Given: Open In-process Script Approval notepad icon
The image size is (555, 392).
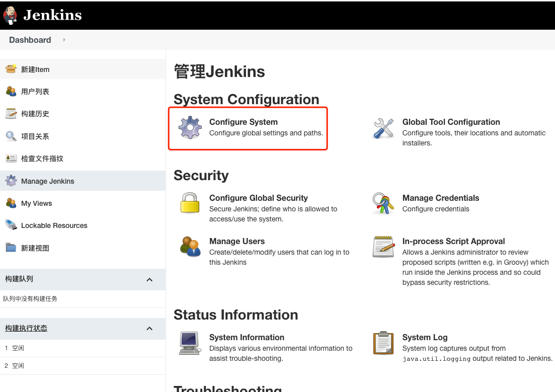Looking at the screenshot, I should click(x=383, y=247).
